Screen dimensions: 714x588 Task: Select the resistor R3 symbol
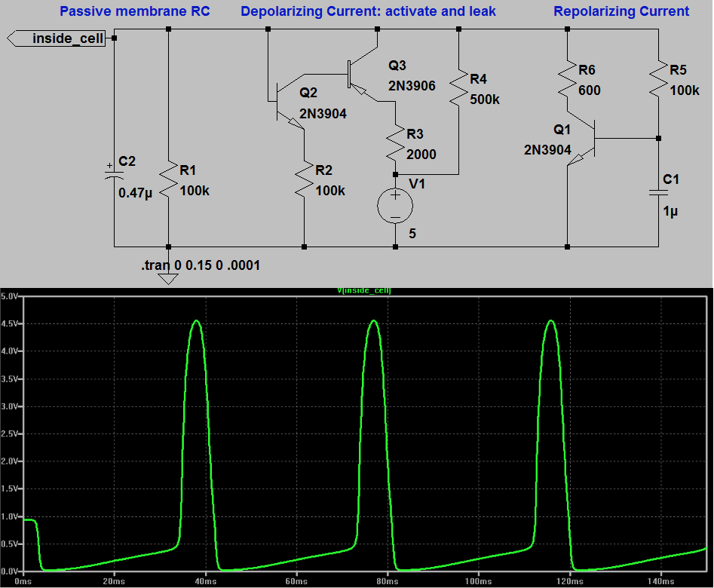coord(394,143)
